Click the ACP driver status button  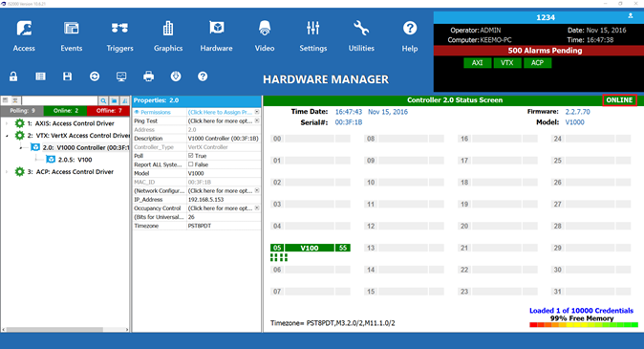point(537,63)
